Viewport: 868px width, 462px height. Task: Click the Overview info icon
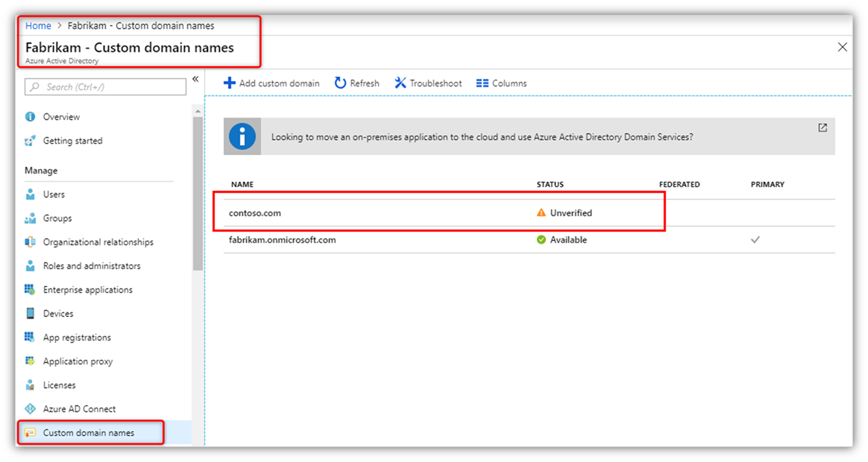click(31, 117)
